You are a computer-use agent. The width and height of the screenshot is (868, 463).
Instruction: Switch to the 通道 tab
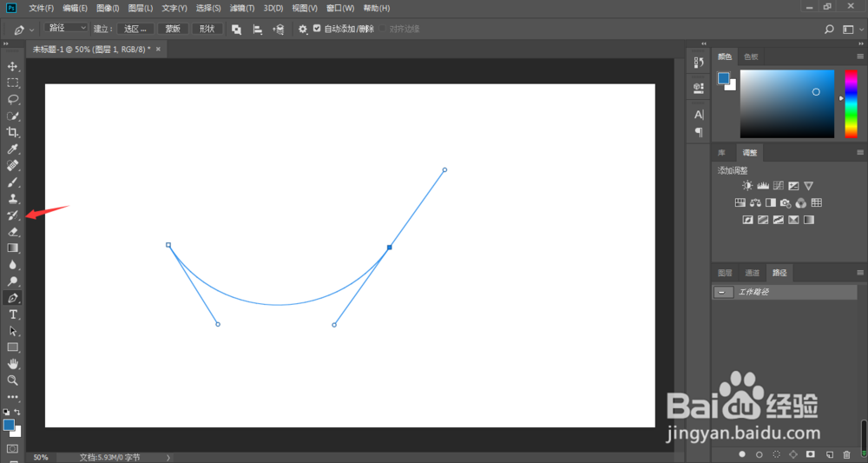pos(752,273)
